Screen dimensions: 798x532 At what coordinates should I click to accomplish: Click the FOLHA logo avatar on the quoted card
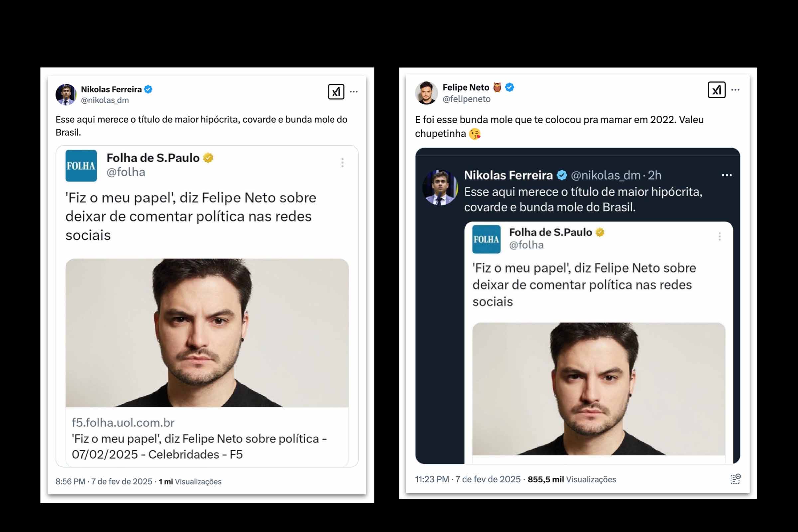click(x=81, y=166)
